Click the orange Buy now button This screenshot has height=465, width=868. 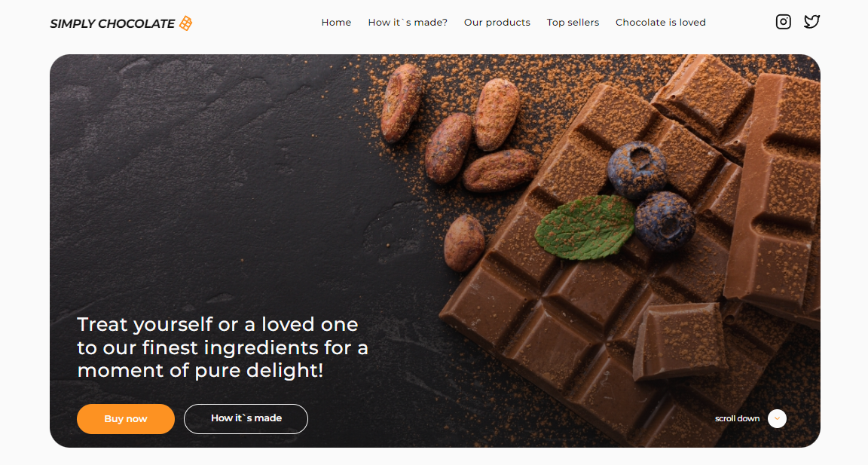(x=126, y=418)
